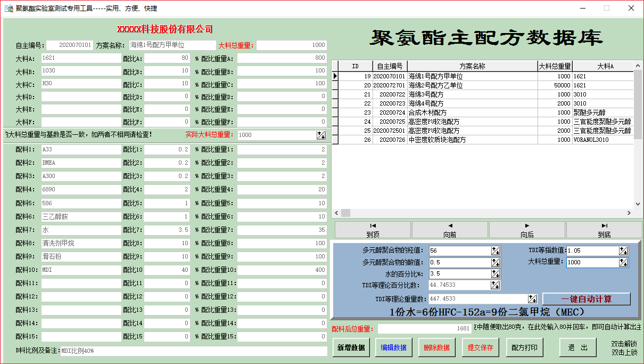Click the 多元醇聚合物的羟值 field showing 56
This screenshot has height=364, width=644.
point(459,251)
